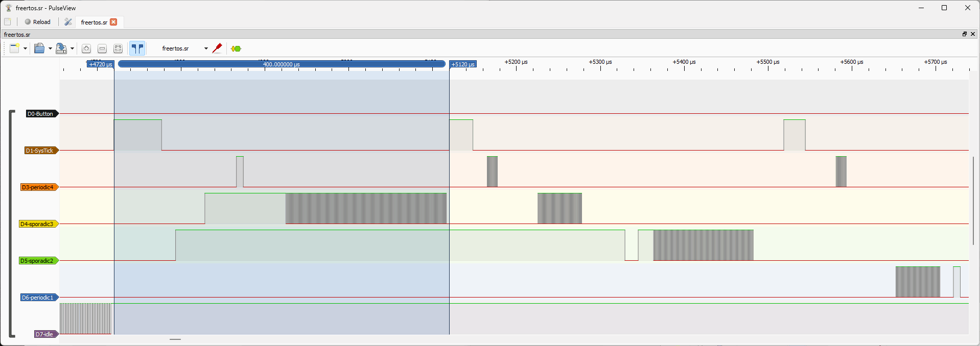Zoom out with the minus icon
Screen dimensions: 980x346
pos(102,48)
